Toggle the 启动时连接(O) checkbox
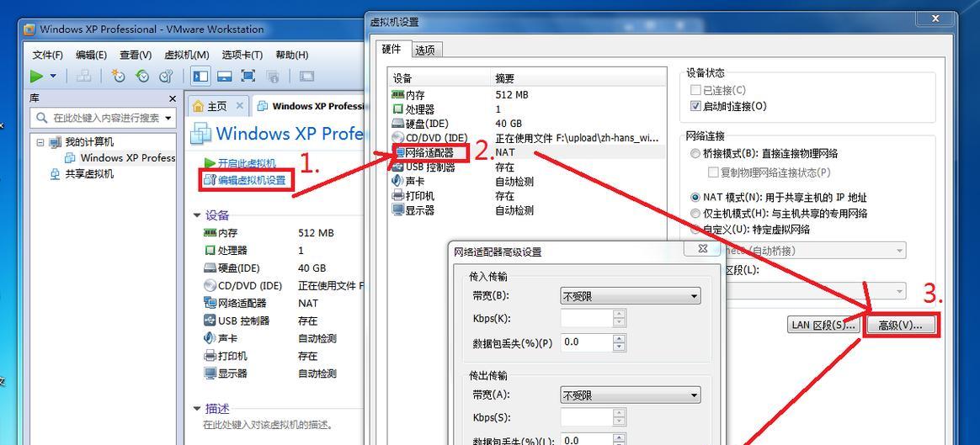Screen dimensions: 980x445 695,106
